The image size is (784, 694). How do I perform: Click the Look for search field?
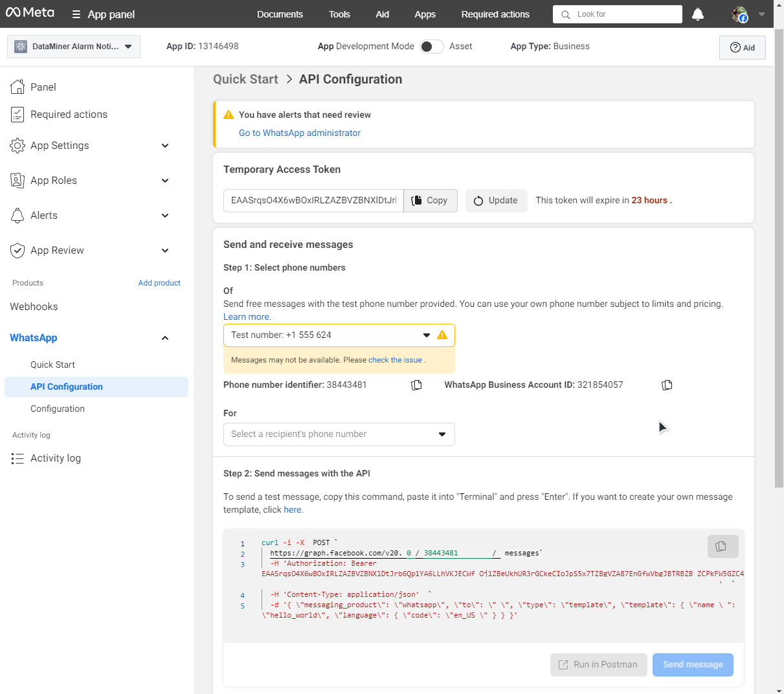(618, 14)
